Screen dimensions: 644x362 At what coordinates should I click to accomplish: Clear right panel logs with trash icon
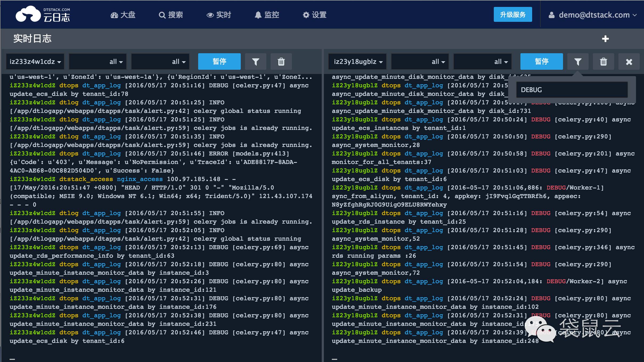coord(603,62)
